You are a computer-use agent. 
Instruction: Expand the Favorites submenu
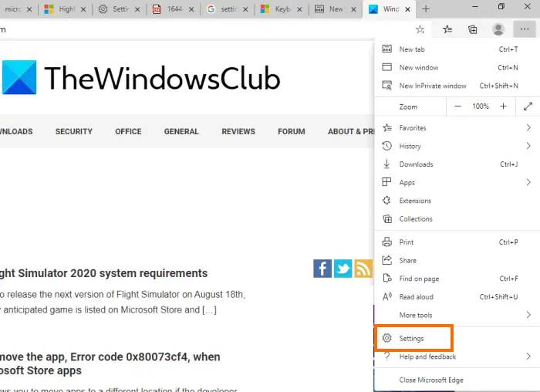tap(457, 128)
